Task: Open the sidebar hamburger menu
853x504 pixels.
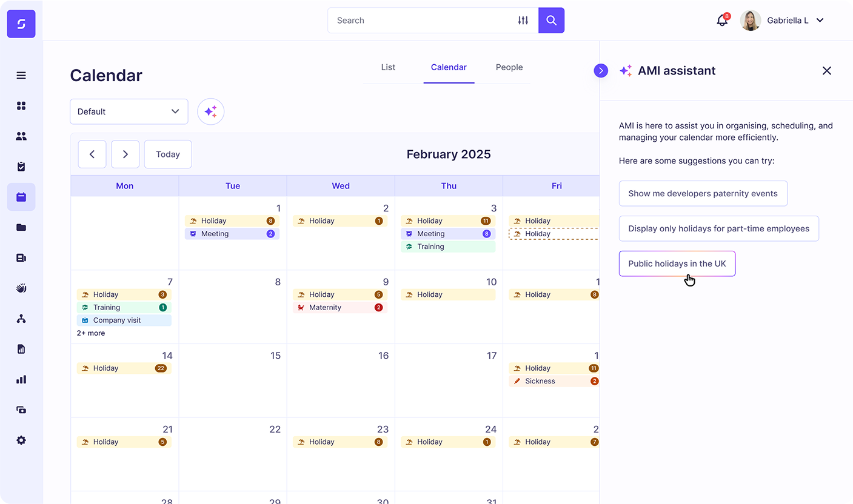Action: pos(21,76)
